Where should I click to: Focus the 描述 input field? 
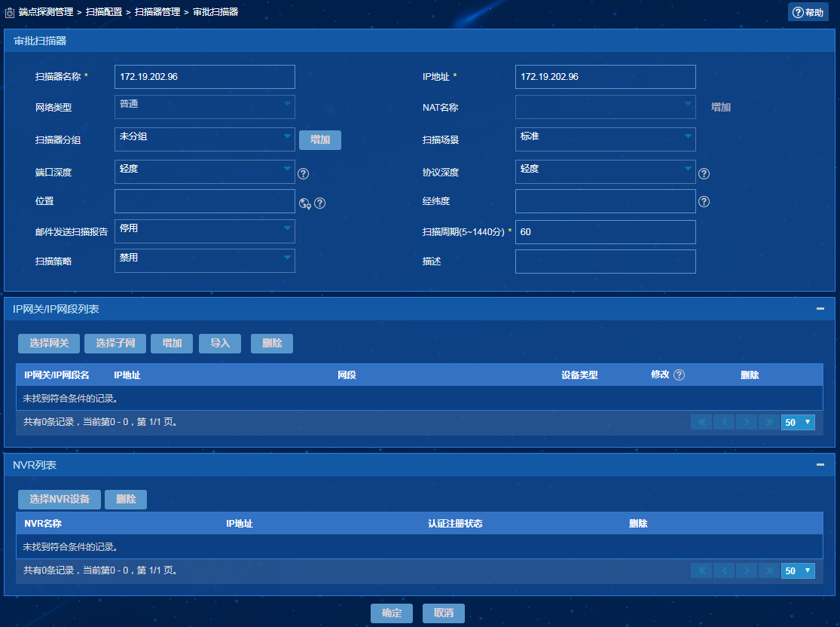[606, 262]
